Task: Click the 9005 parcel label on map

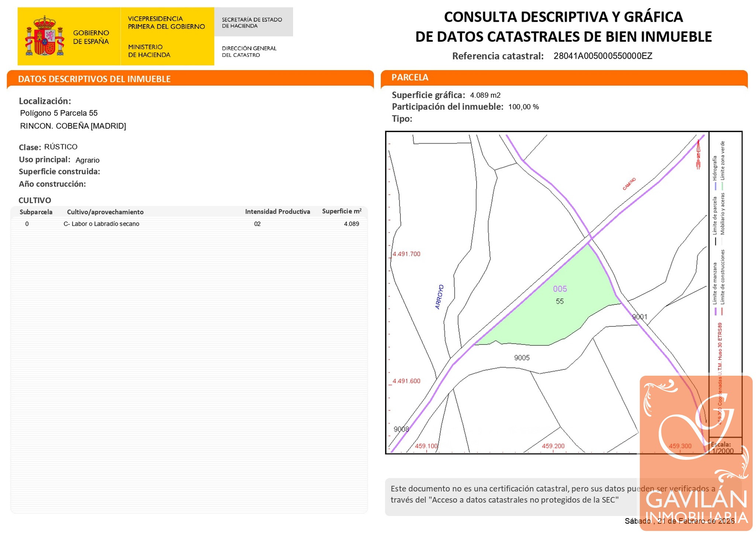Action: (522, 358)
